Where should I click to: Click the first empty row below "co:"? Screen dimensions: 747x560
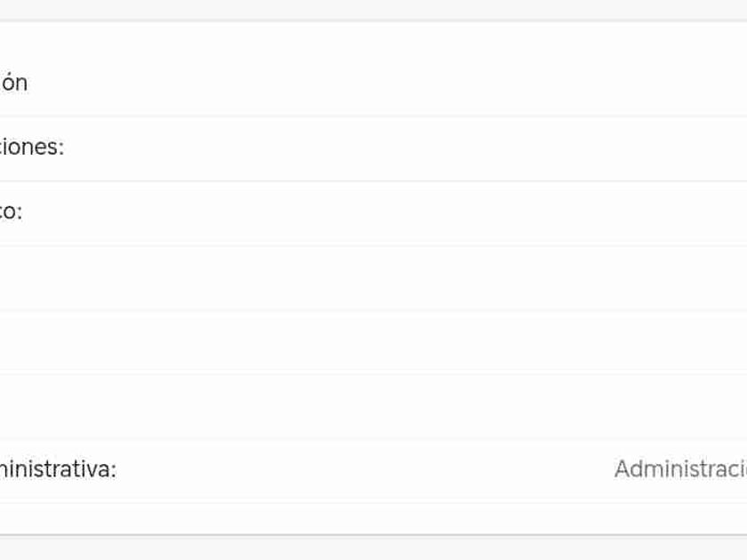click(373, 277)
